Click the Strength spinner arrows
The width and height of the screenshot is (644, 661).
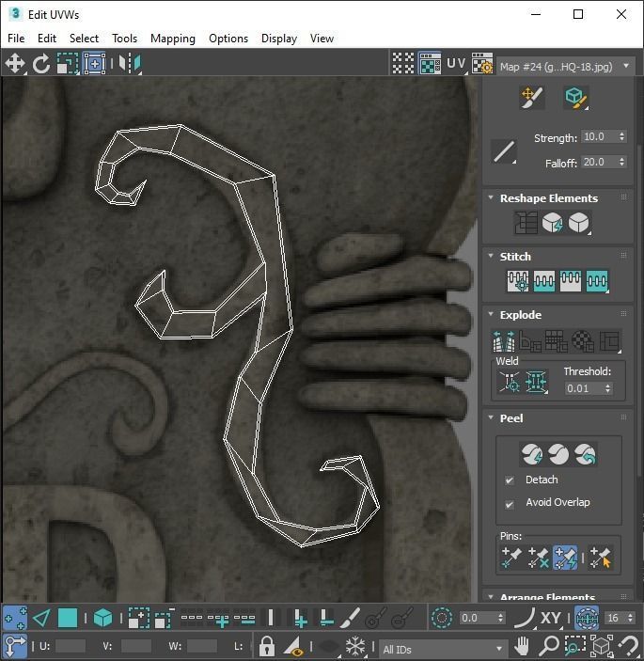[622, 136]
